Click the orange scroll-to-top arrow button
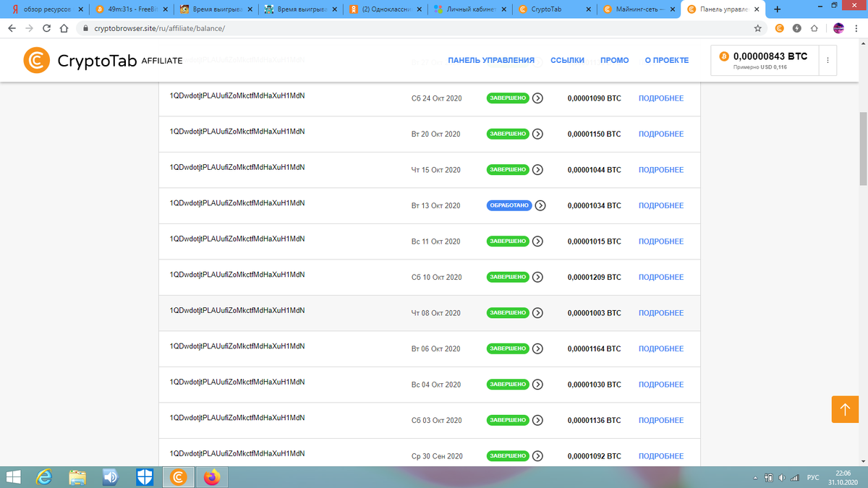The width and height of the screenshot is (868, 488). [x=844, y=410]
